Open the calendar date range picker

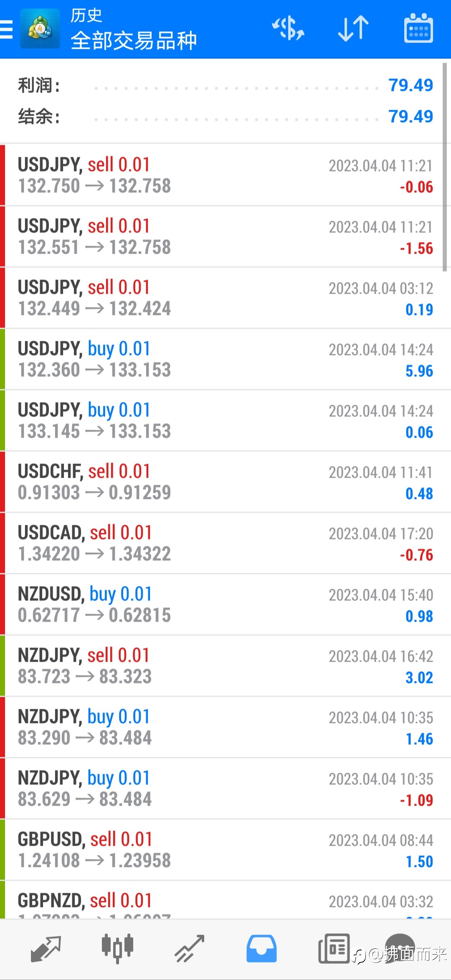pyautogui.click(x=418, y=28)
